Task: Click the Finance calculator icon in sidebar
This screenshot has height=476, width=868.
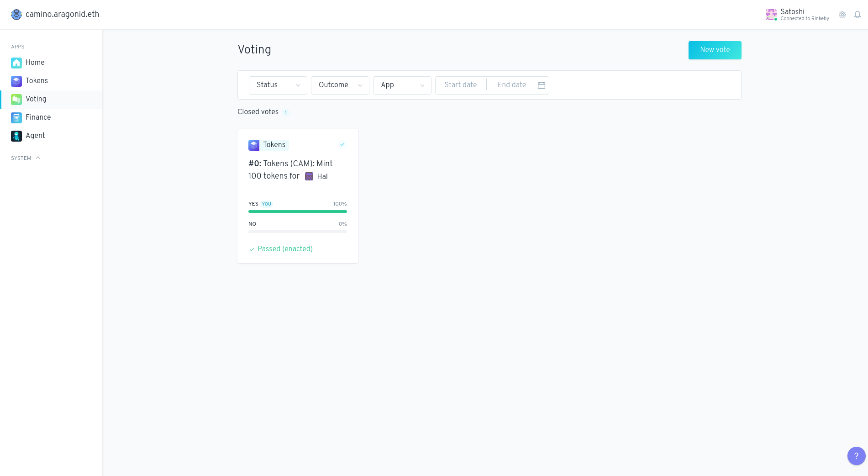Action: pyautogui.click(x=16, y=117)
